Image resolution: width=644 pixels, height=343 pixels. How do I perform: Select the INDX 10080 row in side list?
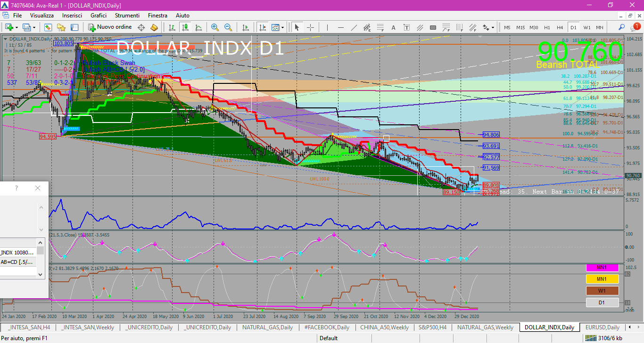pos(18,253)
